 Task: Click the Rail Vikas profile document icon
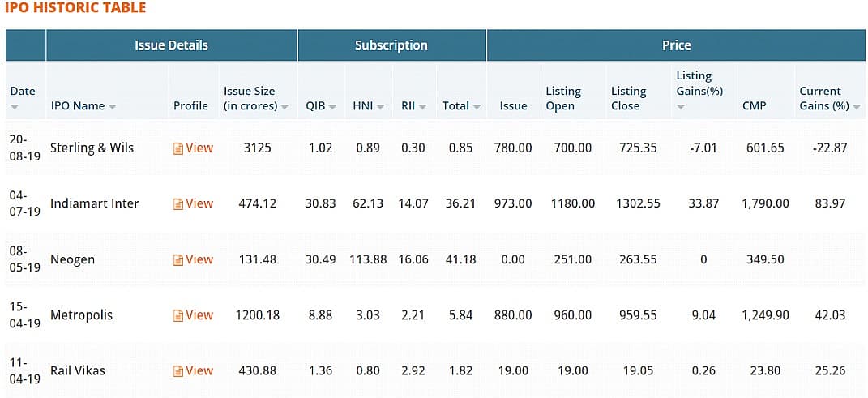click(x=178, y=371)
